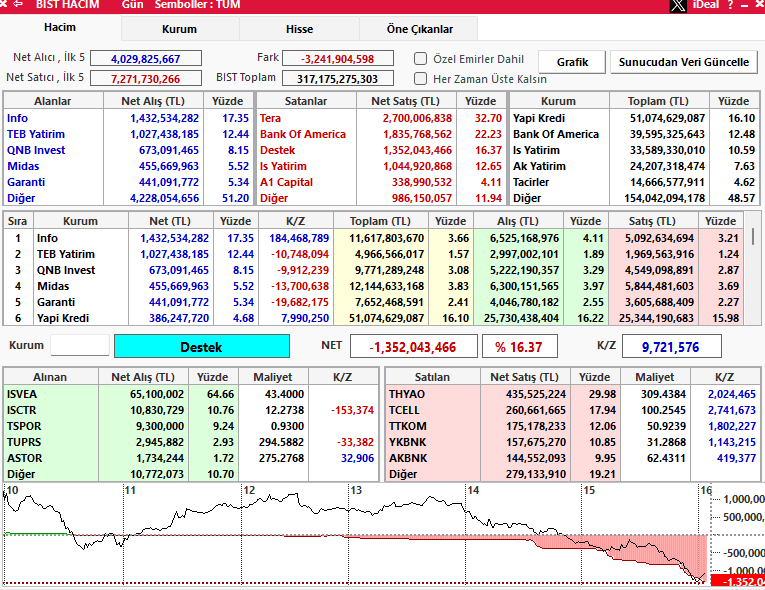The height and width of the screenshot is (590, 765).
Task: Switch to the Hacim tab
Action: click(x=60, y=27)
